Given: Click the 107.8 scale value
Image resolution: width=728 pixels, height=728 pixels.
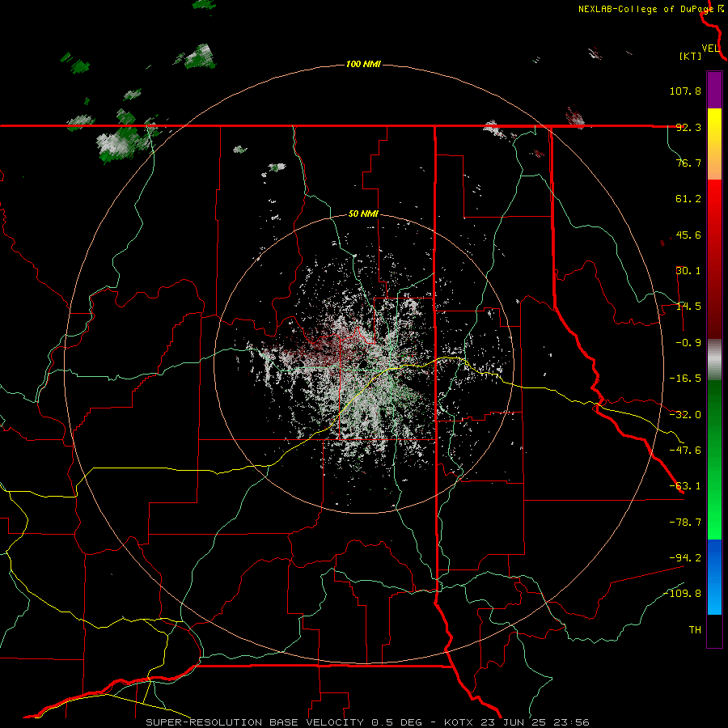Looking at the screenshot, I should (x=685, y=91).
